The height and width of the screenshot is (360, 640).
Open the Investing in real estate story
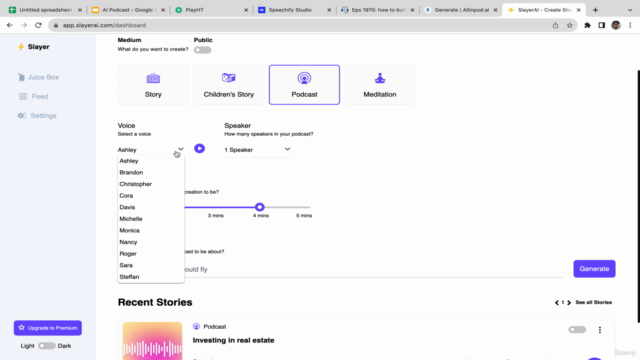click(233, 340)
